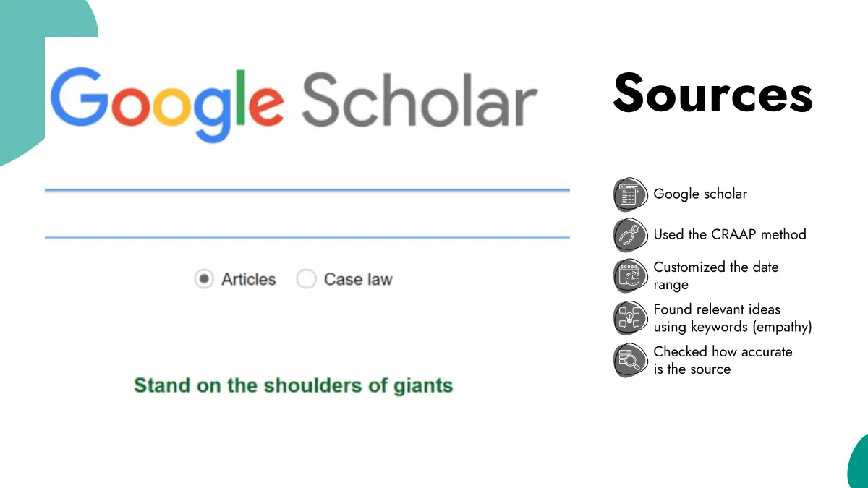Viewport: 868px width, 488px height.
Task: Click "Stand on the shoulders of giants"
Action: [x=293, y=385]
